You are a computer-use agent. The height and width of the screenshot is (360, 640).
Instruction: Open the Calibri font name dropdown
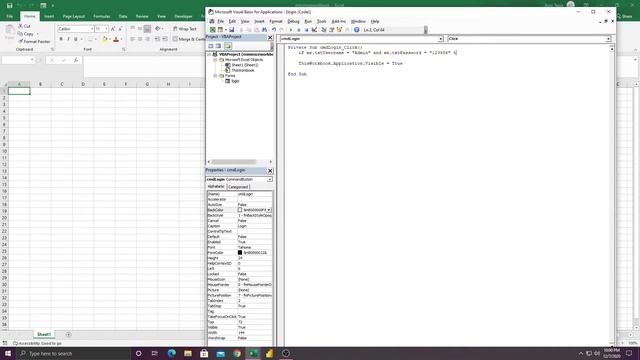click(x=91, y=29)
